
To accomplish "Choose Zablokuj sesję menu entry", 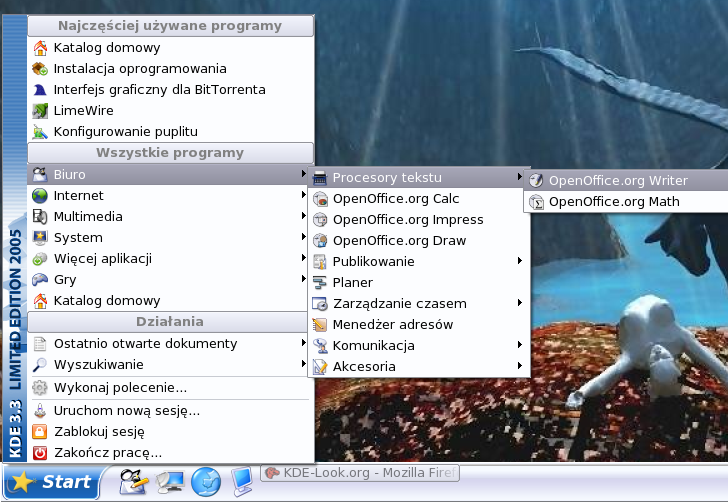I will coord(170,431).
